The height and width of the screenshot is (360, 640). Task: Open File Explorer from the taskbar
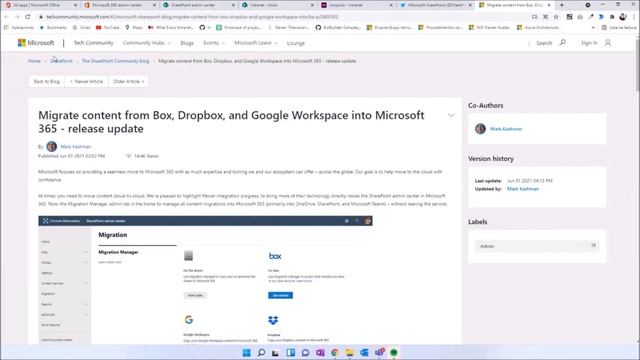(349, 353)
